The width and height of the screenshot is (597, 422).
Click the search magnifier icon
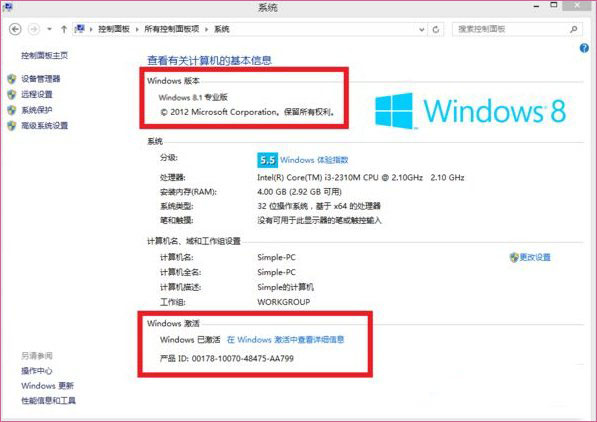click(573, 29)
